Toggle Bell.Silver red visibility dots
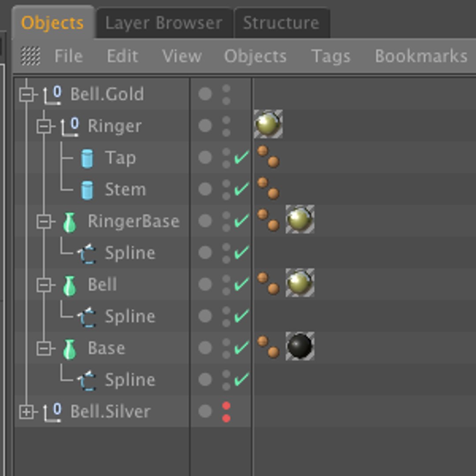 point(226,412)
